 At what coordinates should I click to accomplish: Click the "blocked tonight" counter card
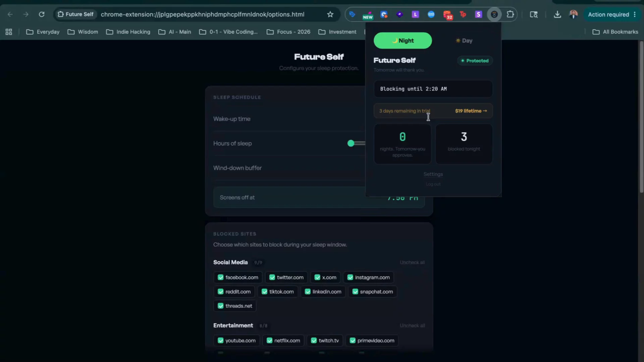click(x=464, y=144)
